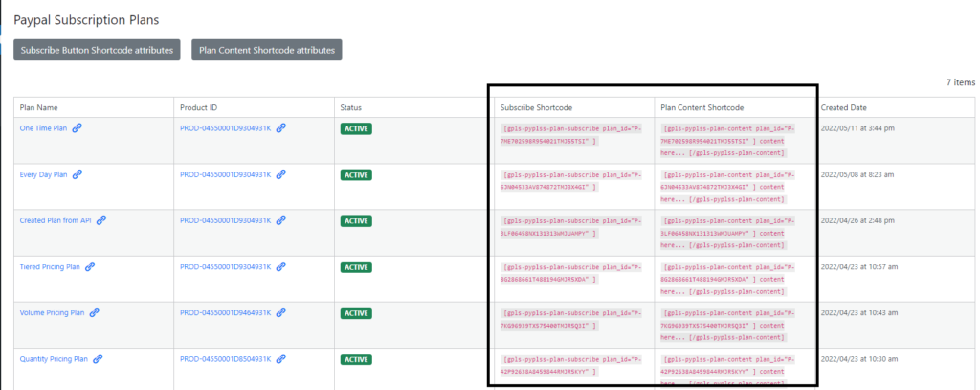This screenshot has height=390, width=980.
Task: Click link icon beside Quantity Pricing Plan name
Action: click(98, 359)
